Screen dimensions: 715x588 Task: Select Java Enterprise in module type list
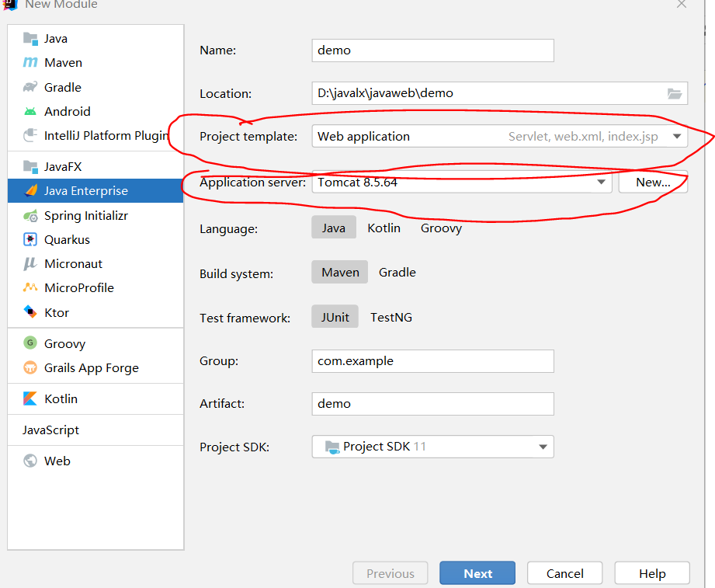95,190
